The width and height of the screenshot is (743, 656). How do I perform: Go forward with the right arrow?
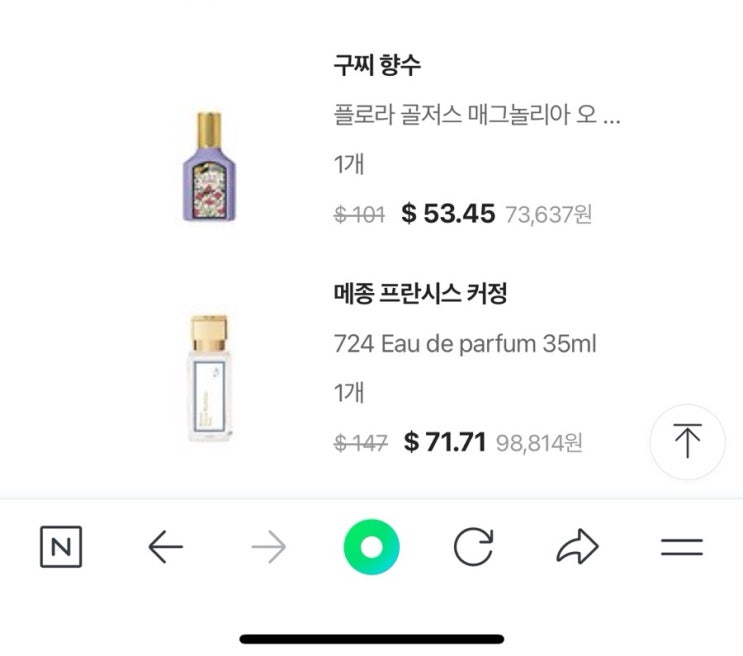click(x=268, y=547)
